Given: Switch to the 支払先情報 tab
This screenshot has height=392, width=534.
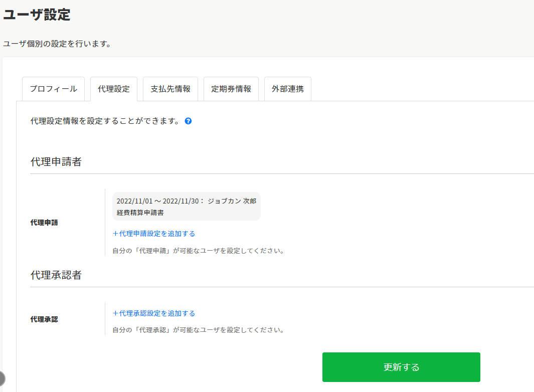Looking at the screenshot, I should point(170,89).
